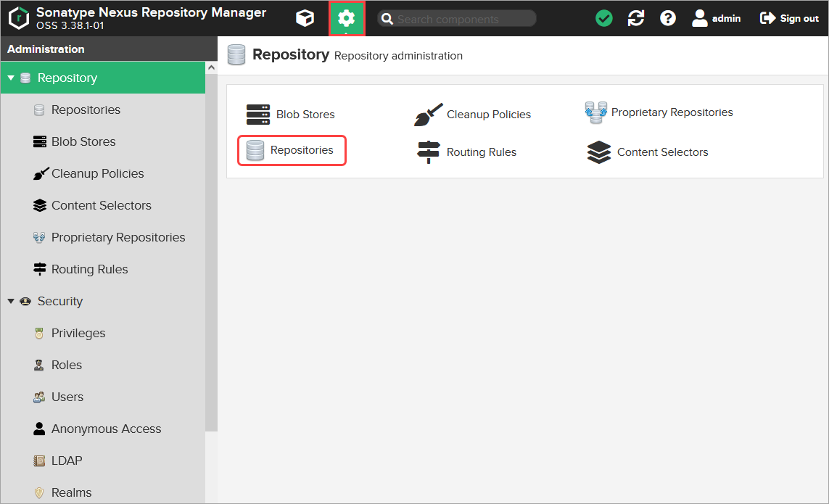Open Blob Stores tile in main panel
The width and height of the screenshot is (829, 504).
(291, 115)
